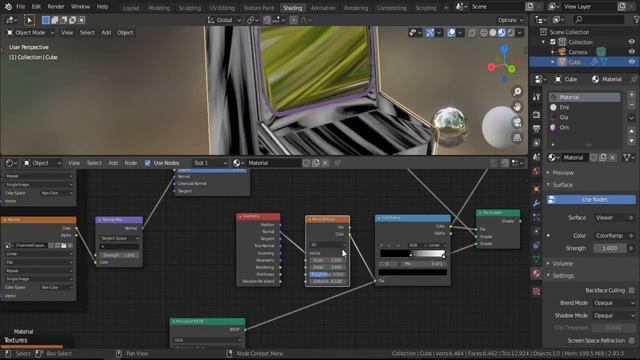Click the blue Z axis on navigation gizmo
The image size is (640, 360).
[x=505, y=49]
